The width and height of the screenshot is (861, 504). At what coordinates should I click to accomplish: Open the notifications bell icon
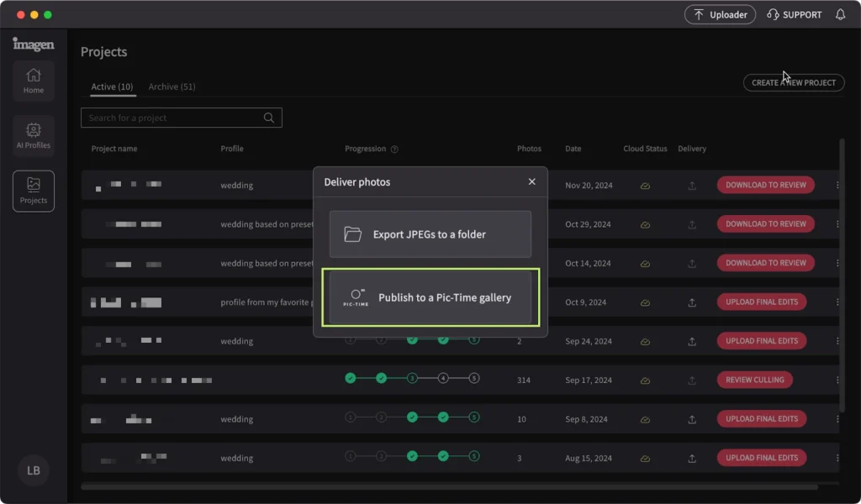(x=840, y=15)
